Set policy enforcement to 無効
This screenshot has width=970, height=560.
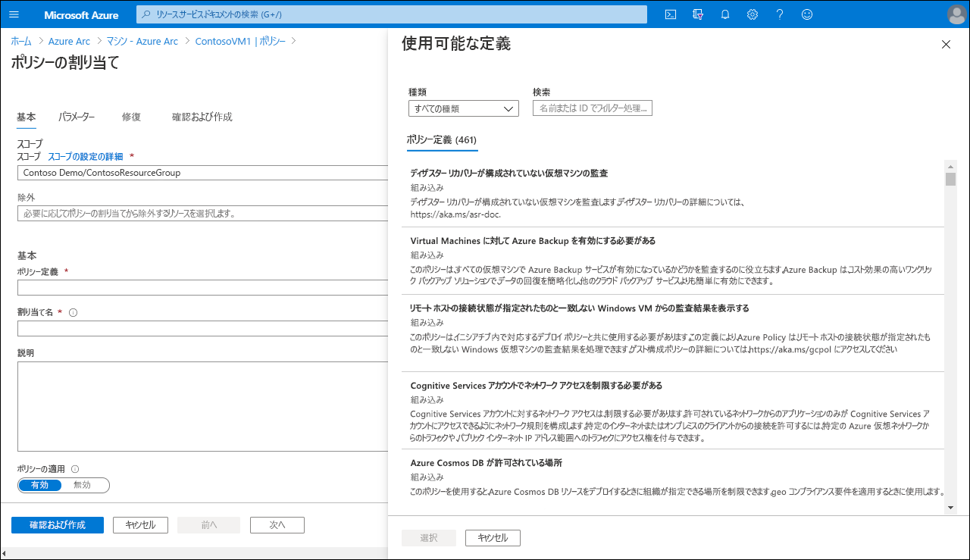(x=82, y=485)
